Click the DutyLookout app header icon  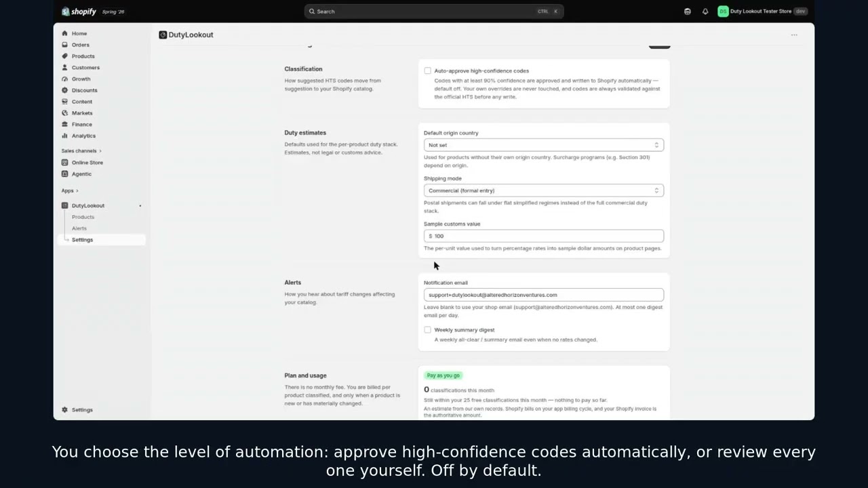coord(163,35)
